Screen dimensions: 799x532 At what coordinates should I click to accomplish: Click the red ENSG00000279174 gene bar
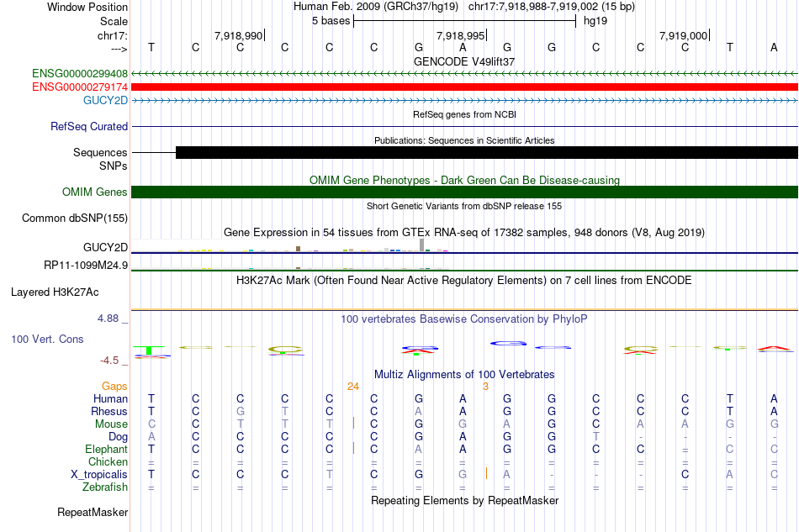pos(464,87)
